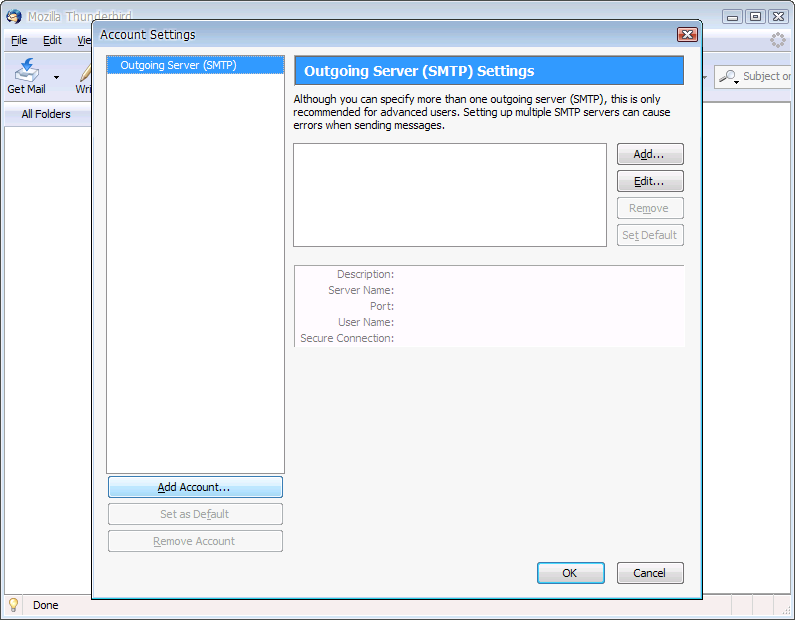795x620 pixels.
Task: Open the Get Mail dropdown arrow
Action: [57, 77]
